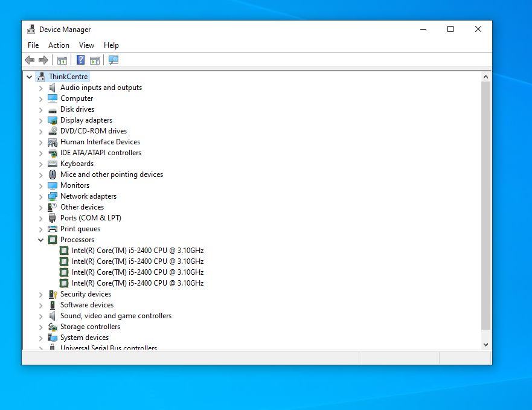The image size is (532, 410).
Task: Click Show/Hide Action Pane toolbar icon
Action: [95, 60]
